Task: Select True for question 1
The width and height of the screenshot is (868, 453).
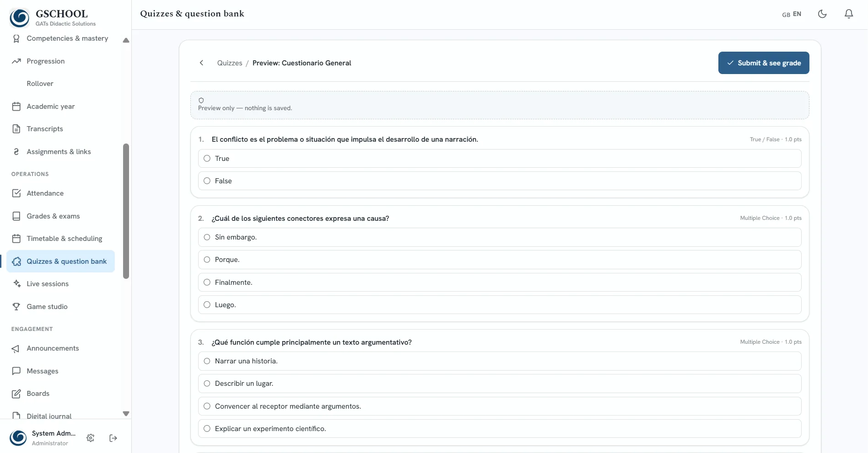Action: tap(500, 159)
